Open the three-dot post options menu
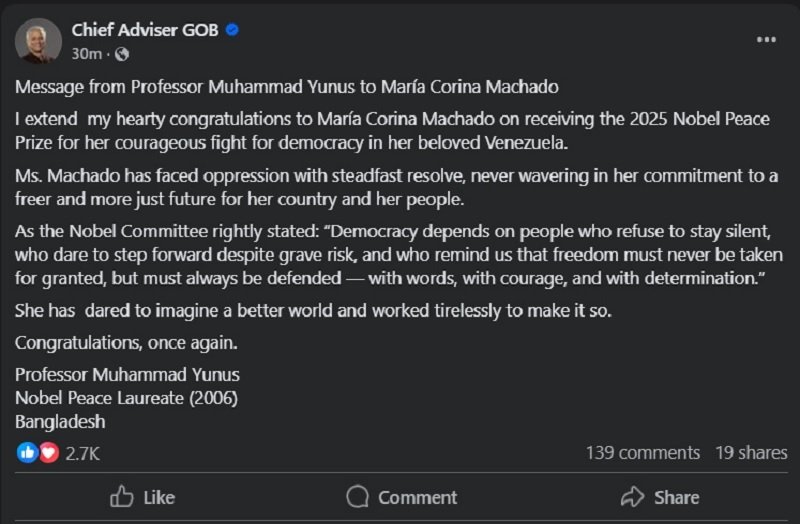This screenshot has width=800, height=524. [x=766, y=39]
